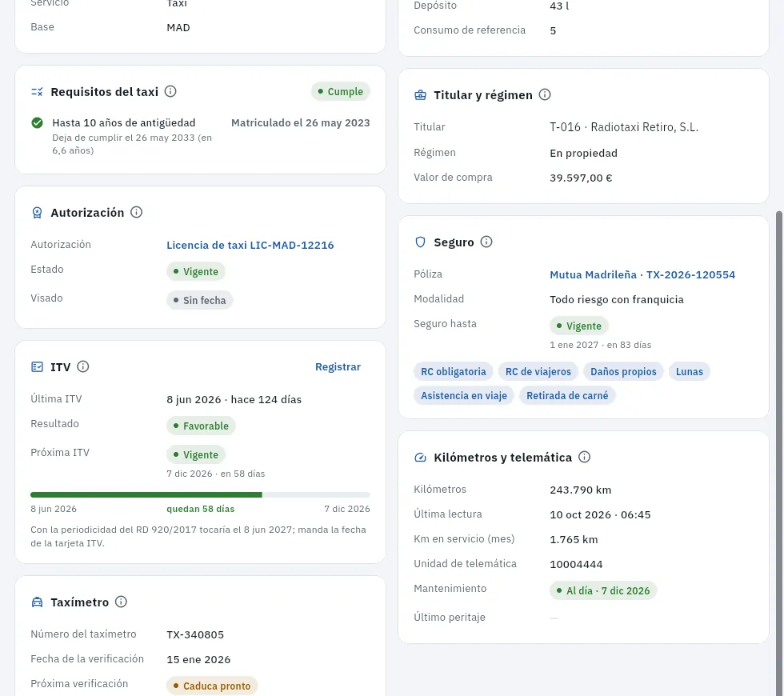
Task: Click the Seguro shield icon
Action: (x=421, y=242)
